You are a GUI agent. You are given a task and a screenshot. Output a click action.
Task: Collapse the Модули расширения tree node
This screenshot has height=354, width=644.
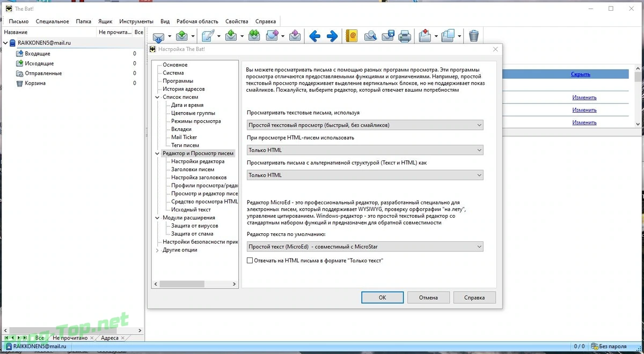[x=157, y=218]
